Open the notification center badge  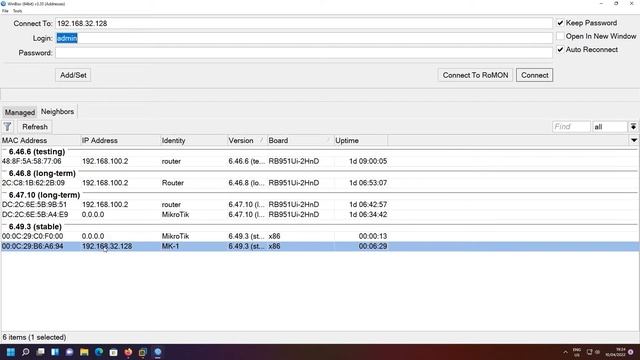[x=631, y=352]
